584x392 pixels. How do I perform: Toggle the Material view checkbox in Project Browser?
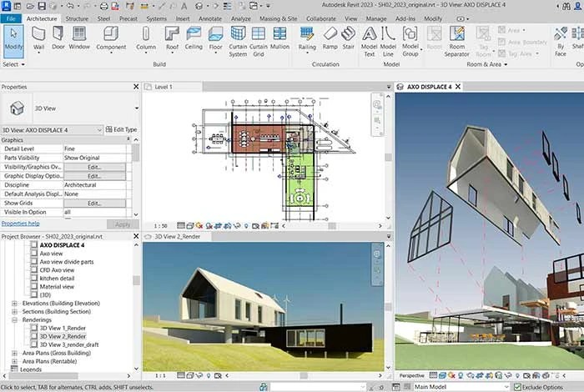click(x=34, y=286)
